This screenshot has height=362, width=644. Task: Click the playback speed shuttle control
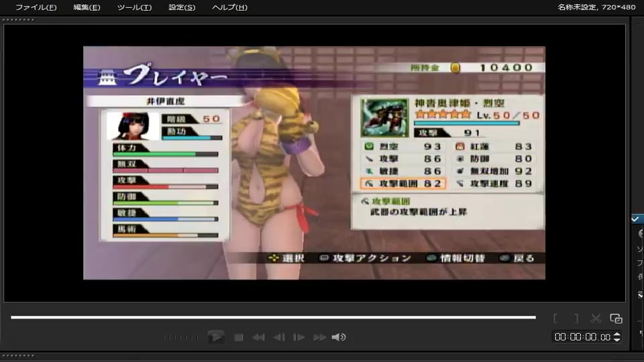coord(180,337)
